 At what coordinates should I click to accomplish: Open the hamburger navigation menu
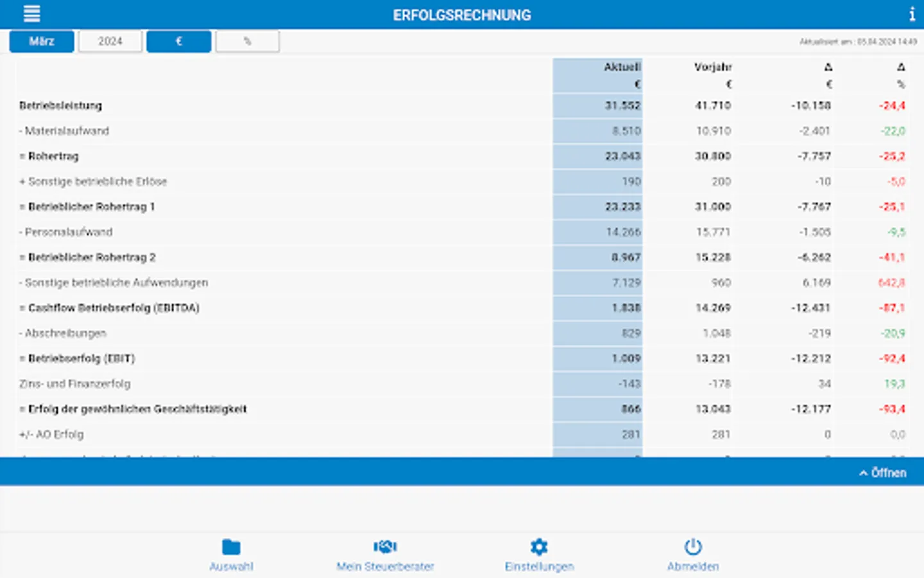(31, 13)
